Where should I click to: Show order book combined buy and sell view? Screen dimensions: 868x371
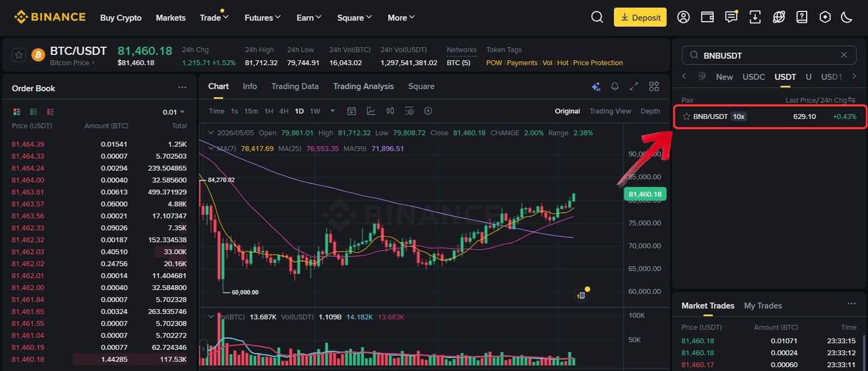(17, 112)
